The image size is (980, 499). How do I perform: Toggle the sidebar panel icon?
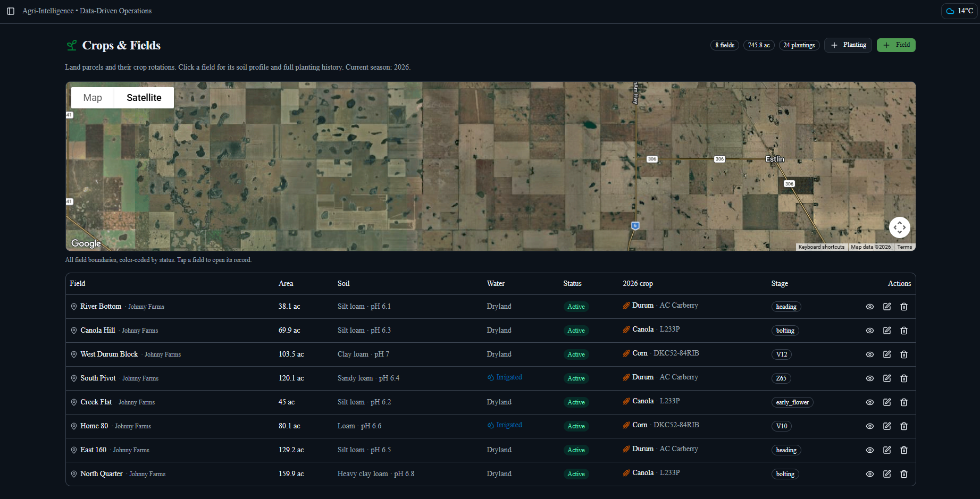tap(11, 11)
